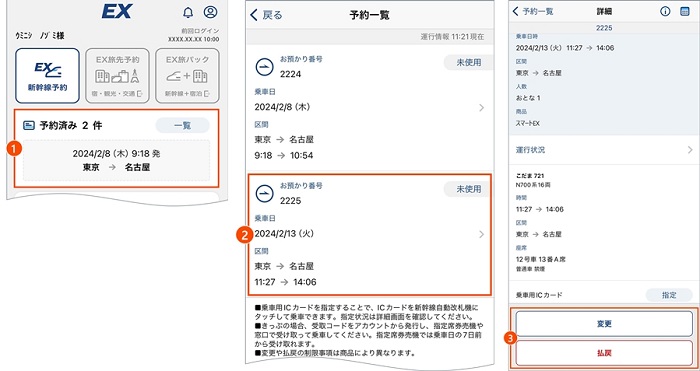The image size is (700, 371).
Task: Tap 未使用 badge on reservation 2224
Action: tap(468, 63)
